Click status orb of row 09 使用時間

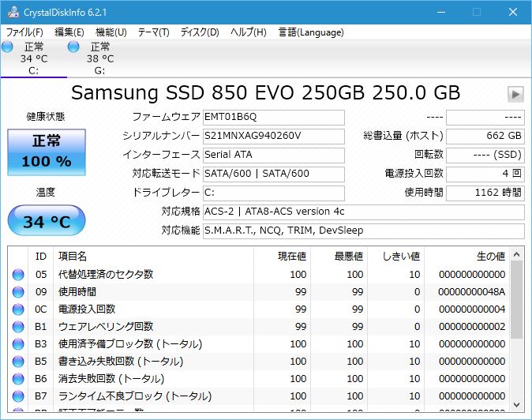(18, 292)
